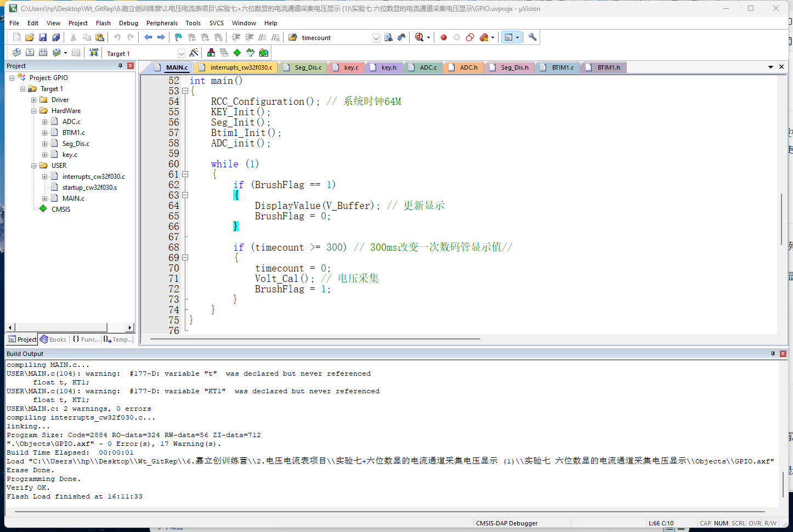Select startup_cw32f030.s in the project tree
793x532 pixels.
(x=89, y=188)
